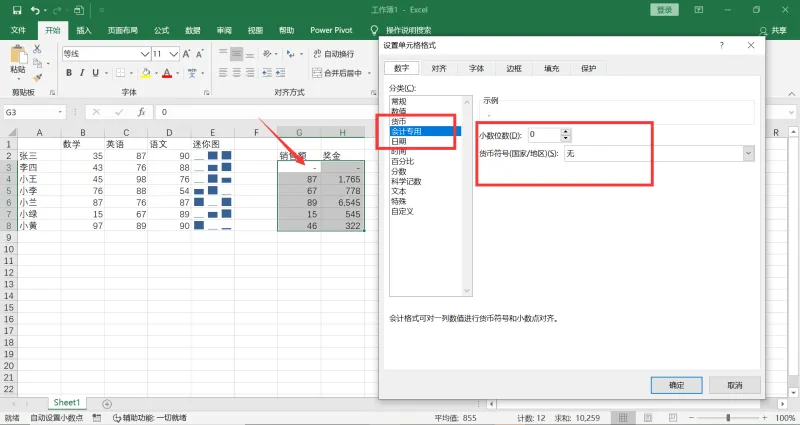Apply yellow fill color bucket

click(146, 73)
